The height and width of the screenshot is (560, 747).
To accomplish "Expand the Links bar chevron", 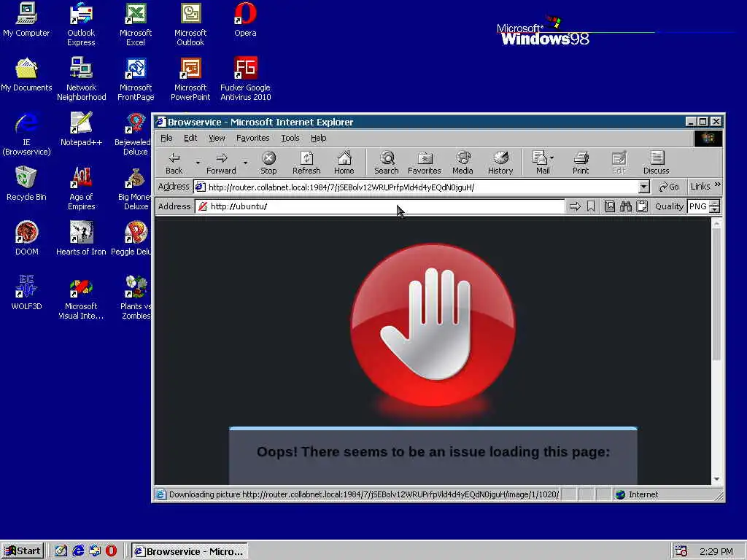I will point(718,184).
